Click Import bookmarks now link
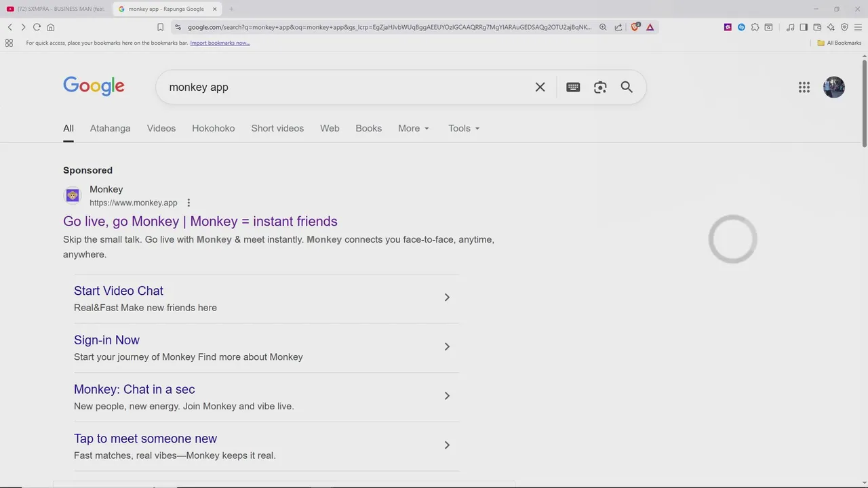The image size is (868, 488). click(x=220, y=43)
